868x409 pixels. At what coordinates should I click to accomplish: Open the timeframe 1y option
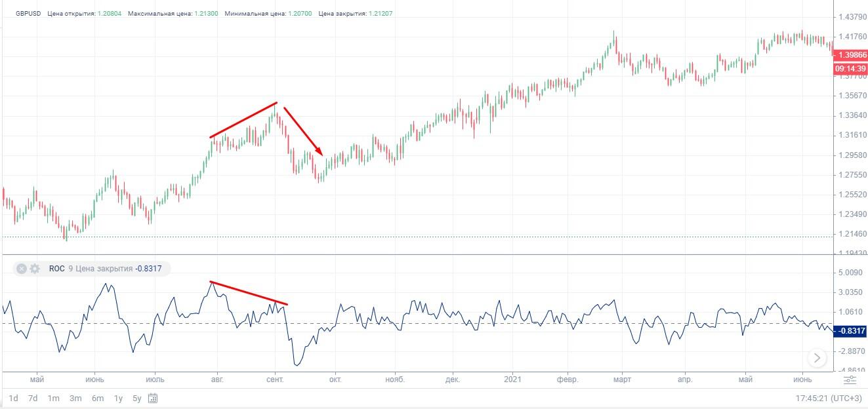point(119,398)
